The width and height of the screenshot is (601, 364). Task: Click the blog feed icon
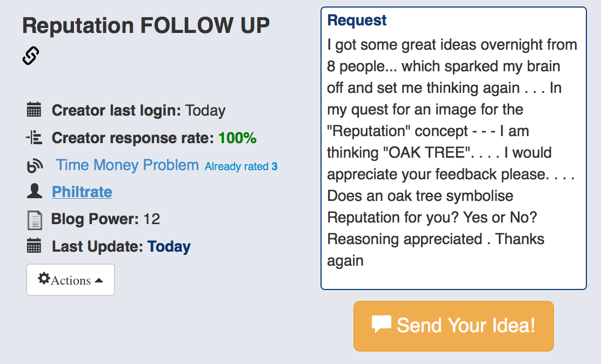[x=34, y=166]
